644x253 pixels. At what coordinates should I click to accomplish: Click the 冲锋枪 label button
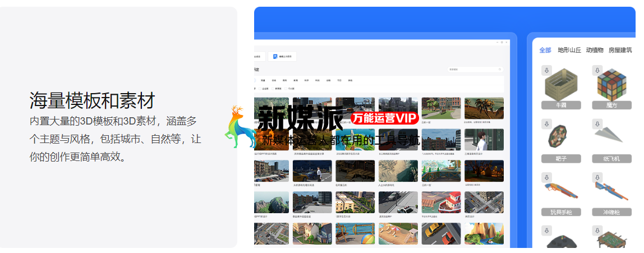[611, 212]
